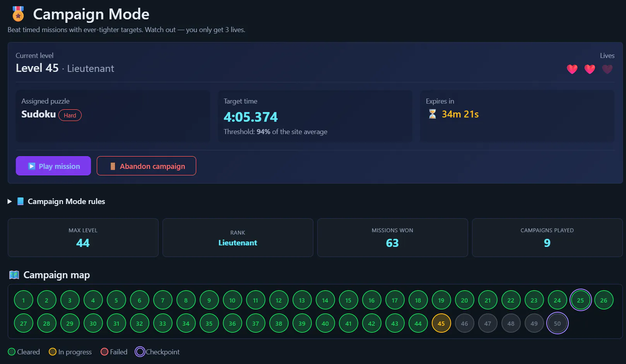Open level 22 on campaign map
The height and width of the screenshot is (364, 626).
(x=511, y=300)
